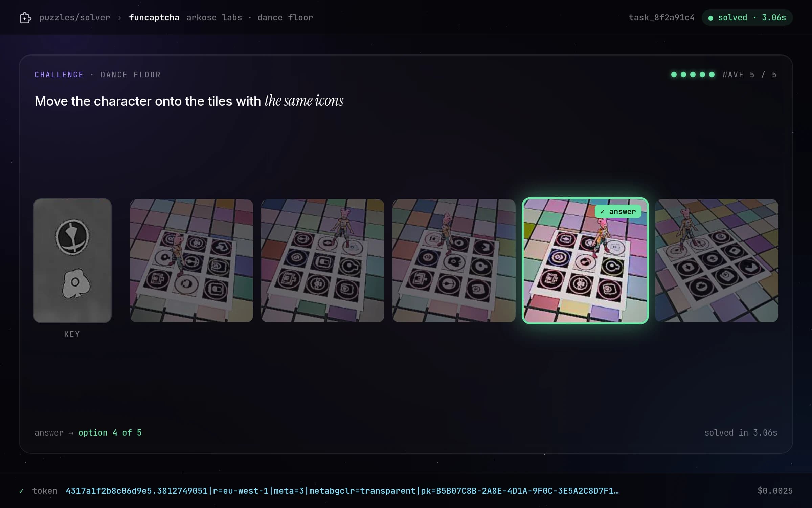Click the option 4 of 5 text

coord(110,433)
